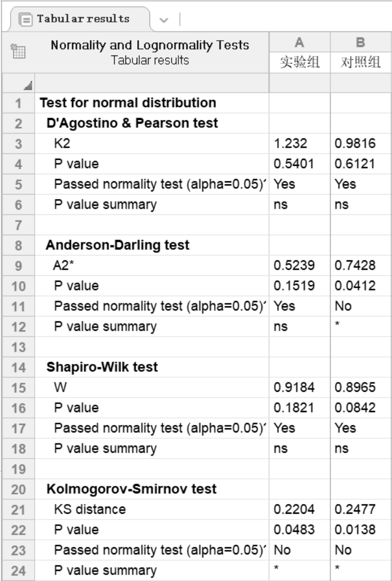Click the 实验组 column title
392x581 pixels.
300,62
